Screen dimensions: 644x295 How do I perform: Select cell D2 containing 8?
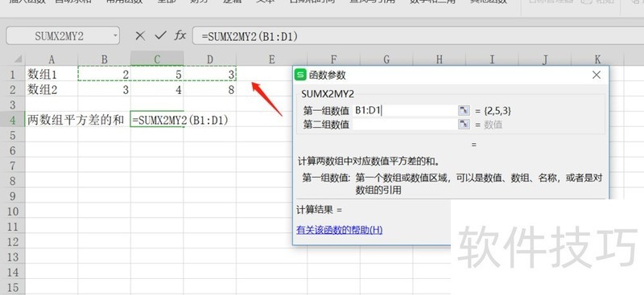pos(210,90)
